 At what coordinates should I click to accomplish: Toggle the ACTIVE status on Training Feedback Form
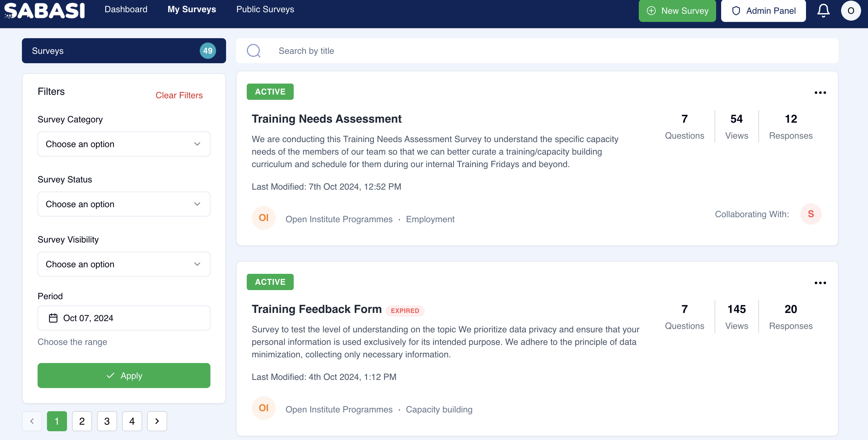[270, 282]
